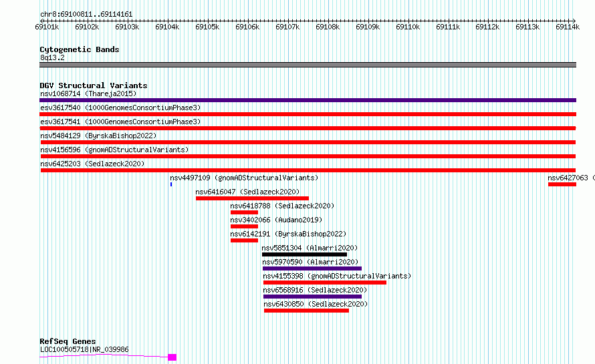Select the purple nsv1068714 variant bar
Viewport: 595px width, 364px height.
[308, 100]
